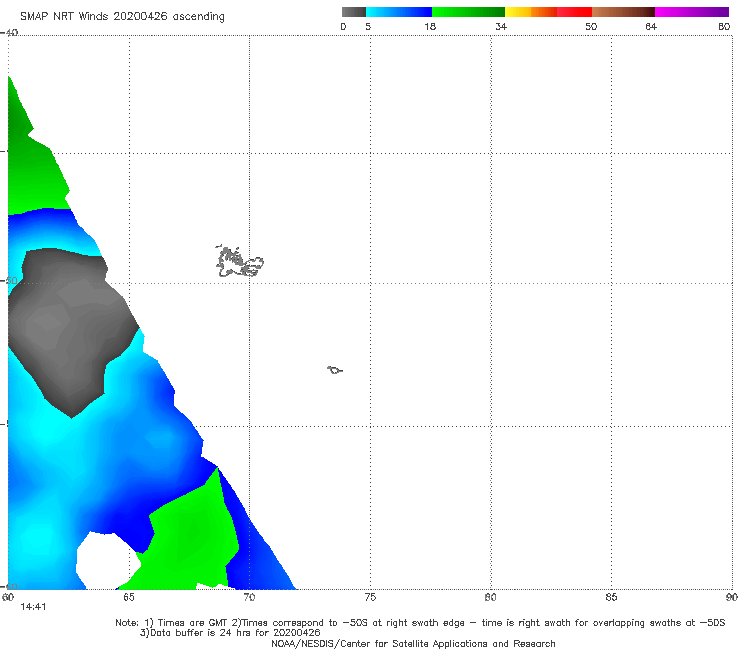Click the latitude label '-50' on the left axis

point(9,280)
